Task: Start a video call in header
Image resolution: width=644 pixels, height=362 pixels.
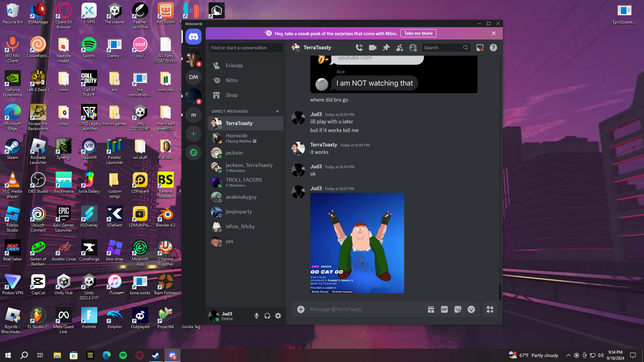Action: (x=373, y=48)
